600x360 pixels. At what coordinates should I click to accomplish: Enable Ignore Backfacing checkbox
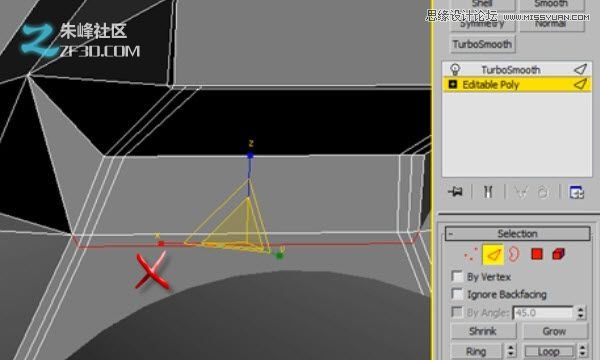(457, 294)
